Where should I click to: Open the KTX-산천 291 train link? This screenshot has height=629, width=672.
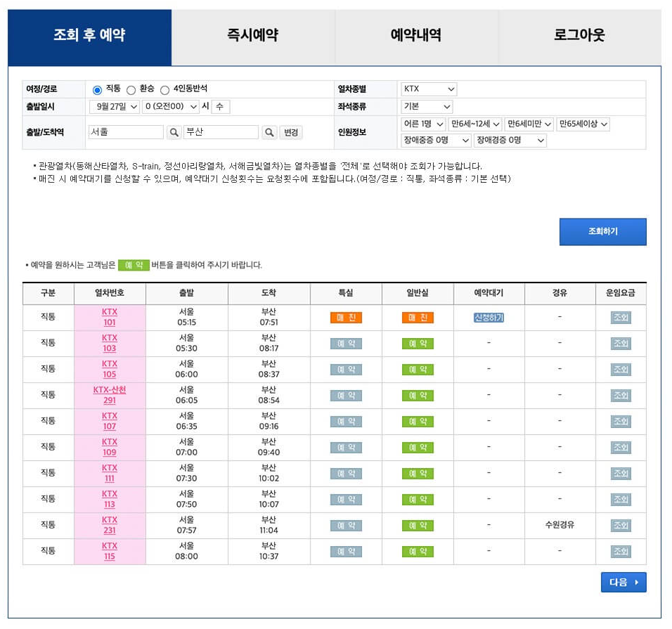(110, 395)
